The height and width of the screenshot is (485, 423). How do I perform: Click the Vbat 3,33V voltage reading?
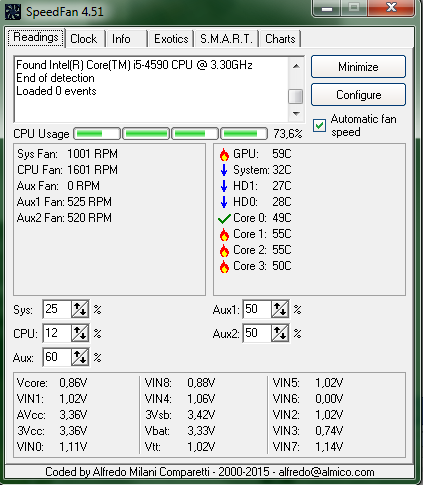point(180,431)
